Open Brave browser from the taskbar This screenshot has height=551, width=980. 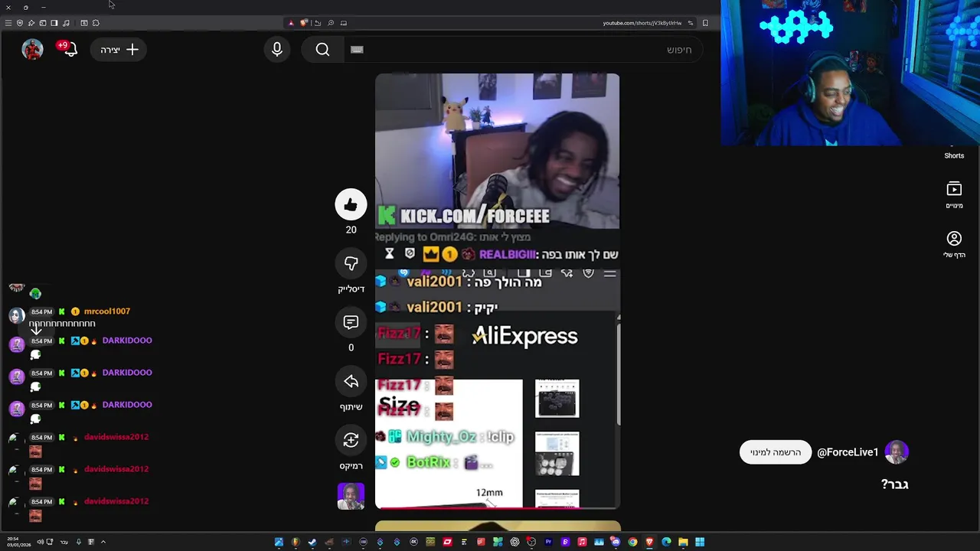(x=649, y=542)
